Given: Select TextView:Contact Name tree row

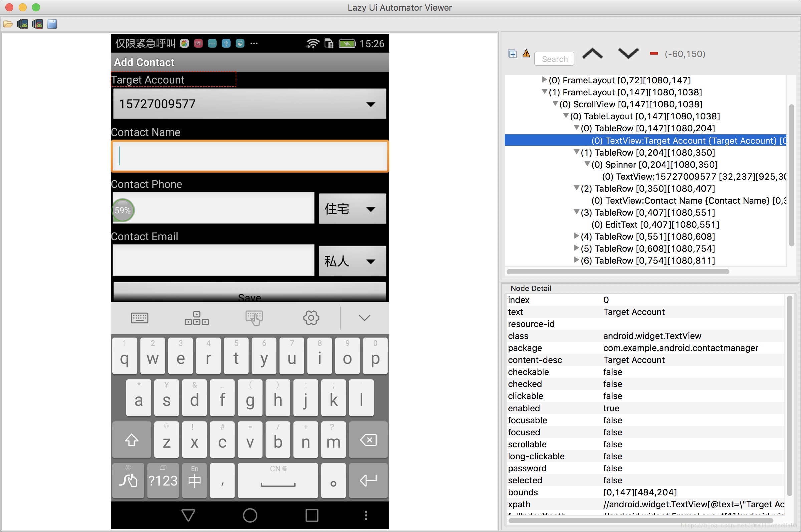Looking at the screenshot, I should pyautogui.click(x=689, y=201).
